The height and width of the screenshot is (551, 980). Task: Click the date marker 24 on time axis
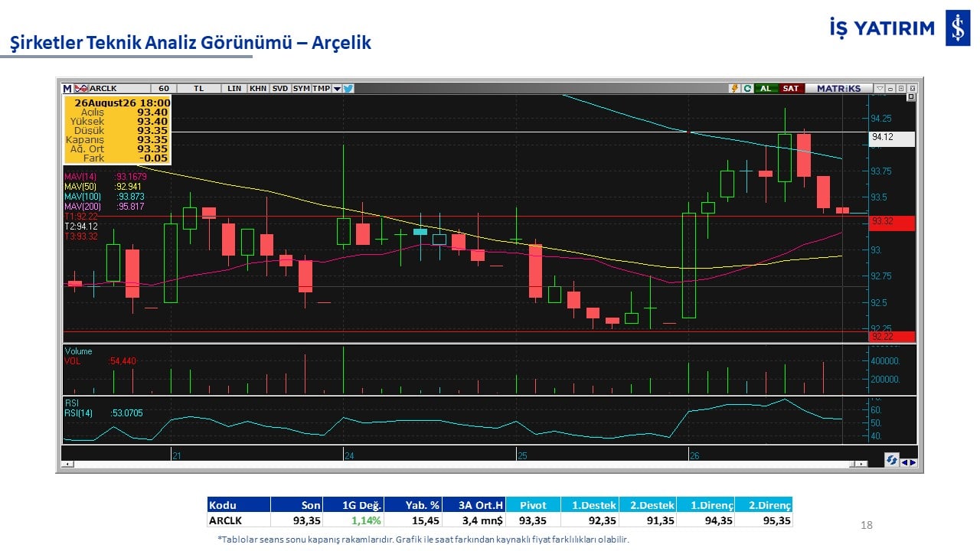coord(349,456)
